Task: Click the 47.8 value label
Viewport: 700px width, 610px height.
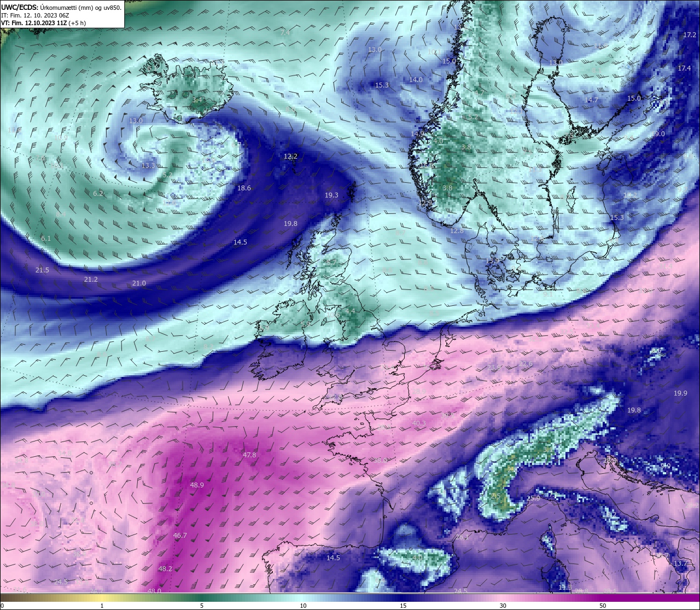Action: tap(249, 455)
